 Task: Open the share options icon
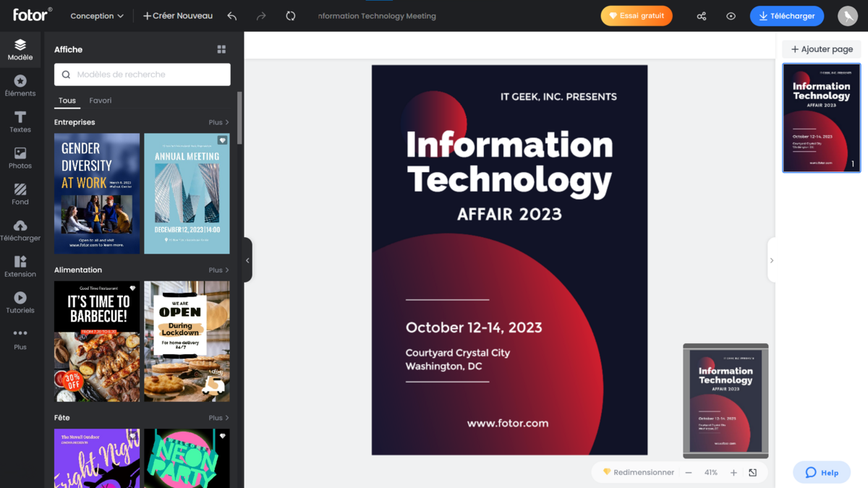click(702, 16)
